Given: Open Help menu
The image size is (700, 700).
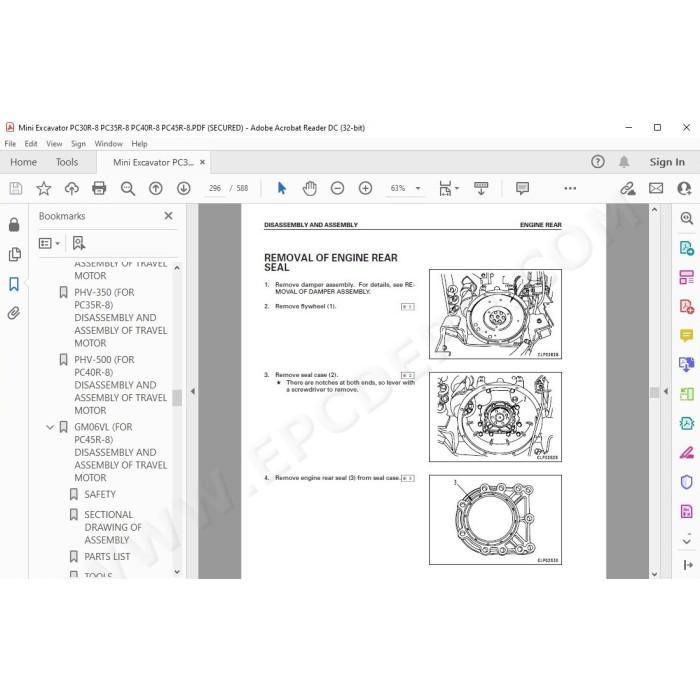Looking at the screenshot, I should [139, 144].
